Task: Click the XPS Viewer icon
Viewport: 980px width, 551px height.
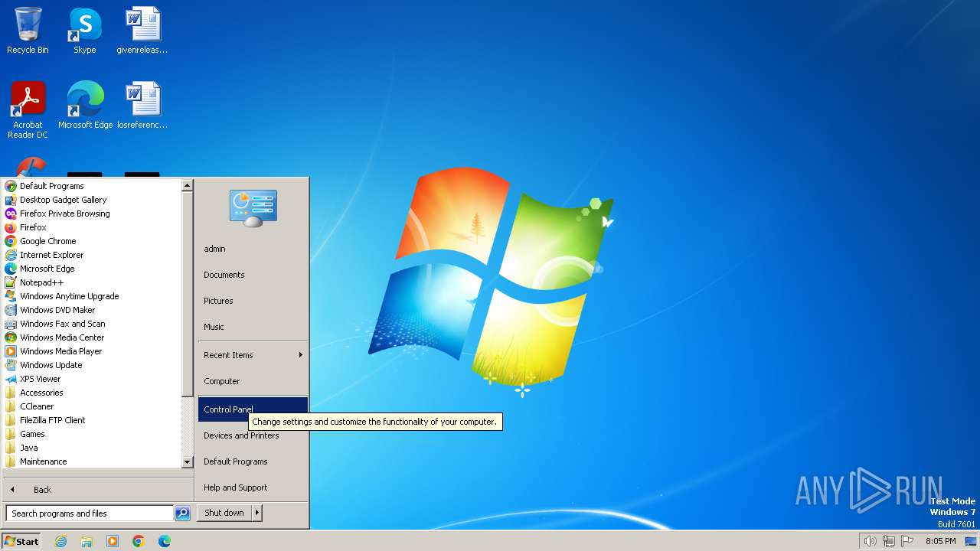Action: pyautogui.click(x=11, y=379)
